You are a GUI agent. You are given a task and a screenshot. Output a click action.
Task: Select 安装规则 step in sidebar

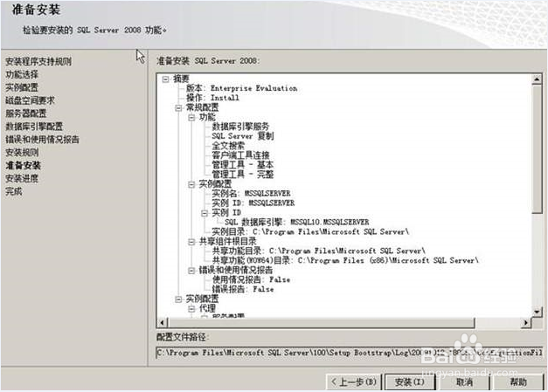22,153
